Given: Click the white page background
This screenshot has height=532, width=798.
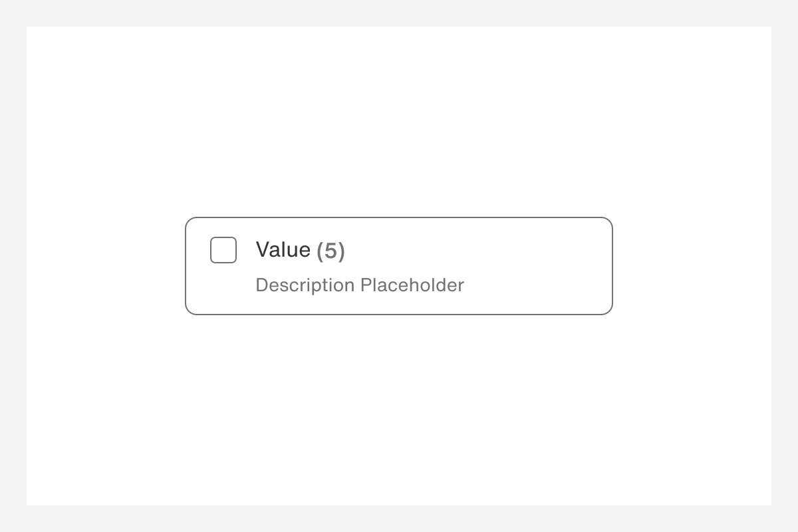Looking at the screenshot, I should pos(399,100).
